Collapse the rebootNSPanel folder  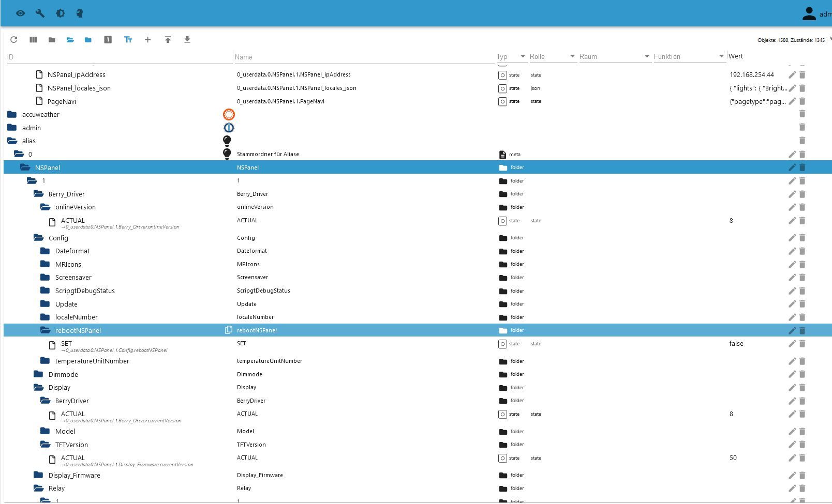[45, 330]
